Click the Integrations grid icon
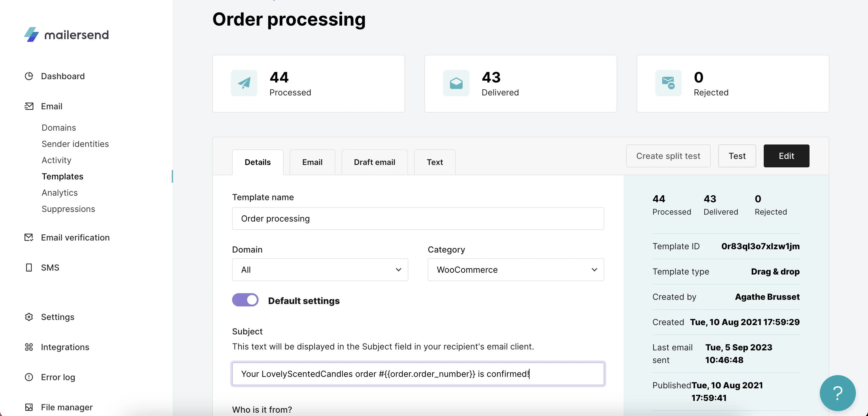This screenshot has width=868, height=416. [29, 347]
